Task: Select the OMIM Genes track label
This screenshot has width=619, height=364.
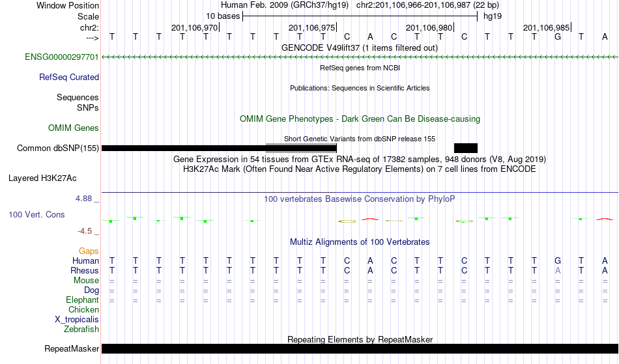Action: click(x=74, y=128)
